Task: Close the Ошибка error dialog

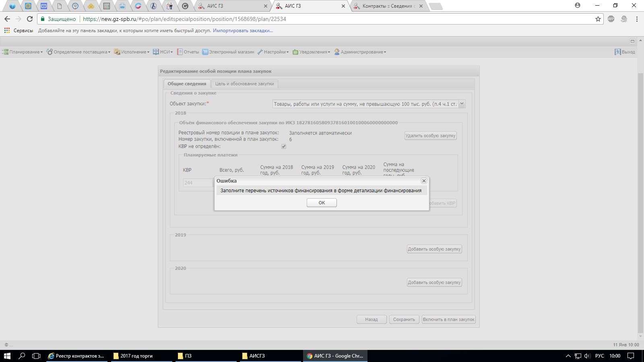Action: [424, 181]
